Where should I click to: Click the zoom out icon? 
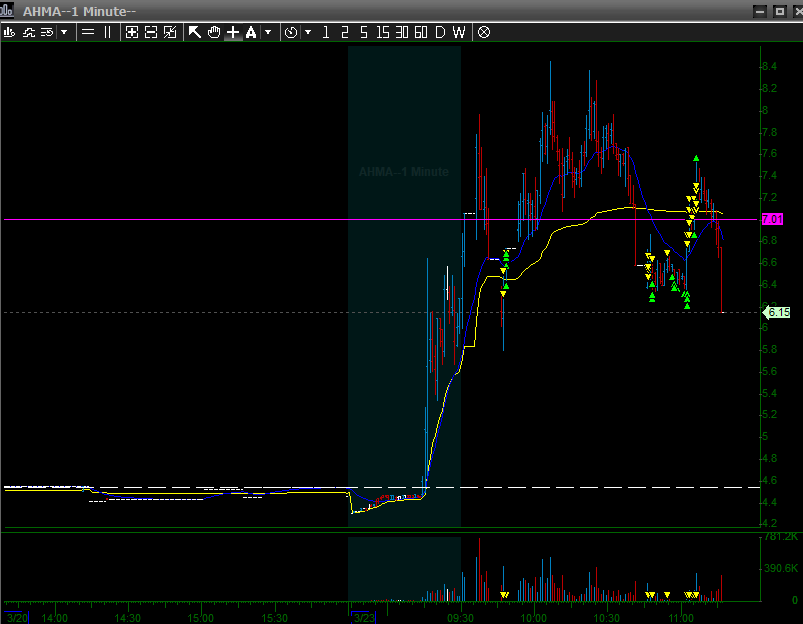pyautogui.click(x=151, y=32)
